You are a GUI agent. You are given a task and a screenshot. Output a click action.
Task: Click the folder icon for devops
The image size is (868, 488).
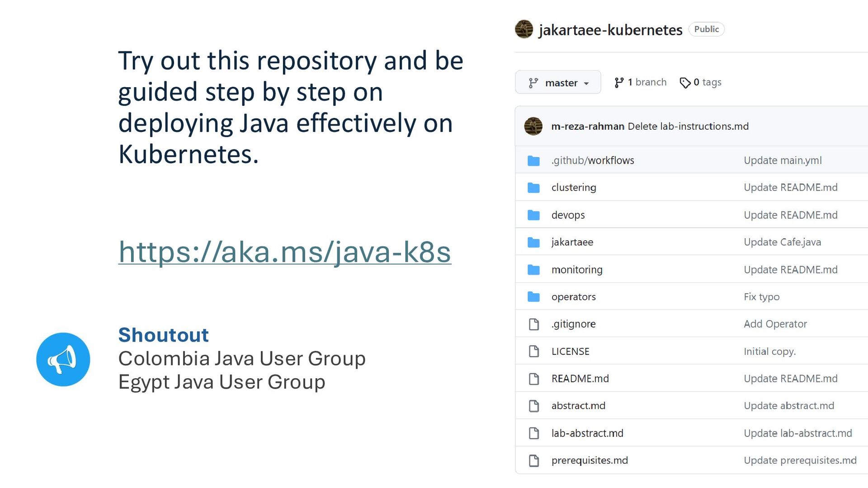click(533, 215)
